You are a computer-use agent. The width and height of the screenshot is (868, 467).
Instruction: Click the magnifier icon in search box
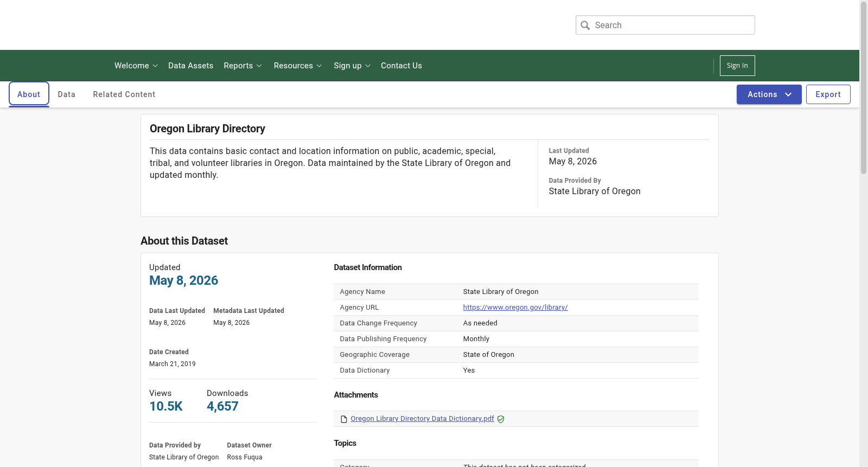tap(585, 25)
